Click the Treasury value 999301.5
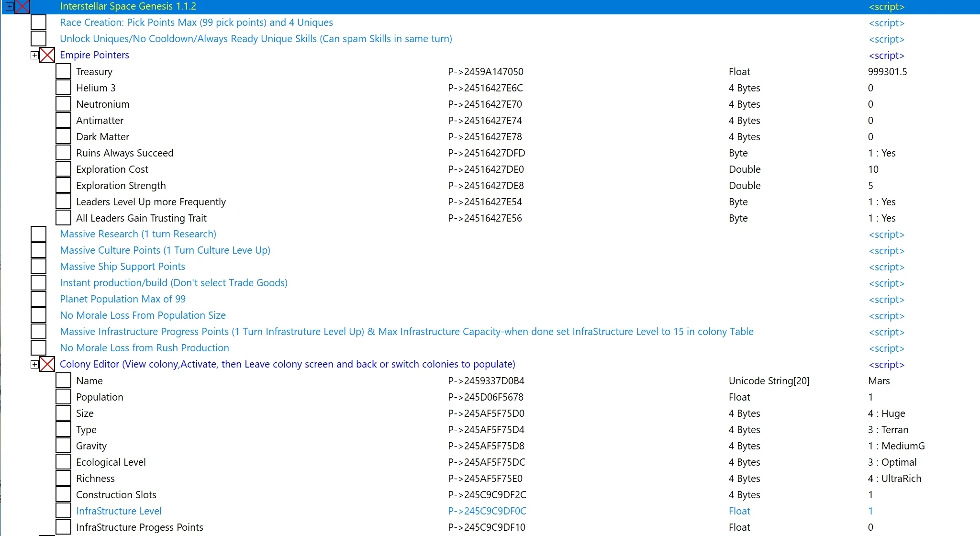Screen dimensions: 980x536 pos(887,72)
